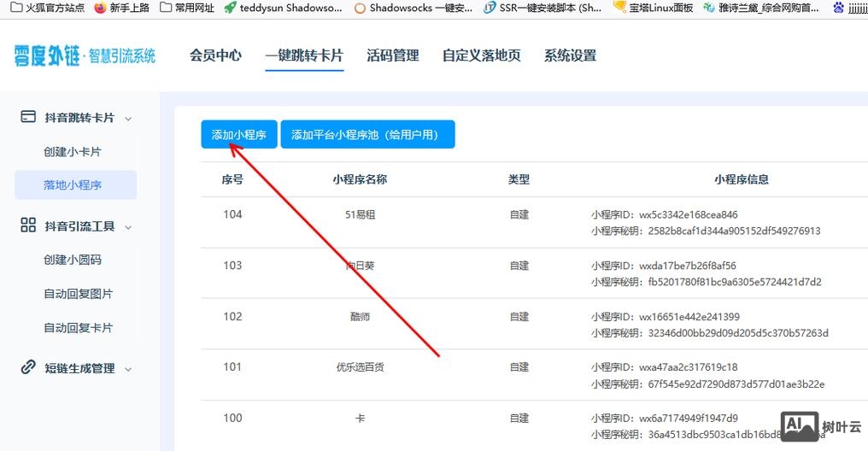868x451 pixels.
Task: Open the 火狐官方站点 bookmark folder
Action: click(48, 7)
